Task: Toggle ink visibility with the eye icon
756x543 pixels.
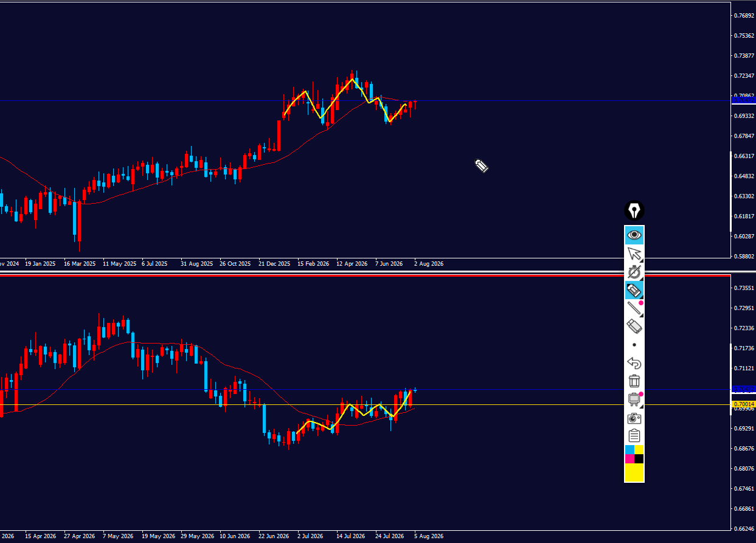Action: tap(634, 235)
